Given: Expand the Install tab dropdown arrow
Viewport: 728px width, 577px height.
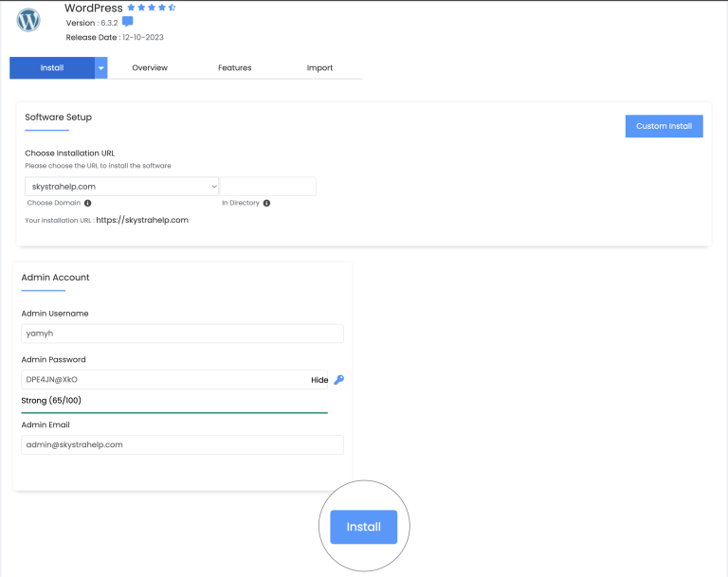Looking at the screenshot, I should coord(101,68).
